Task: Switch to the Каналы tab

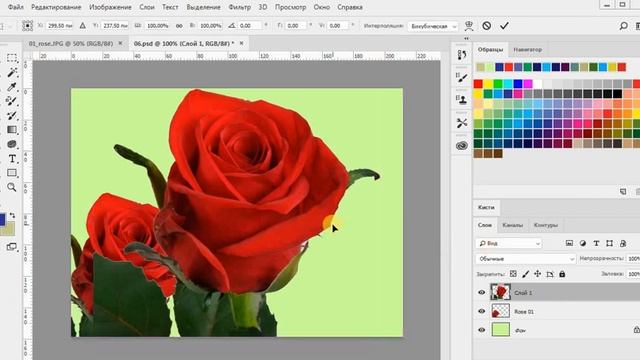Action: point(512,225)
